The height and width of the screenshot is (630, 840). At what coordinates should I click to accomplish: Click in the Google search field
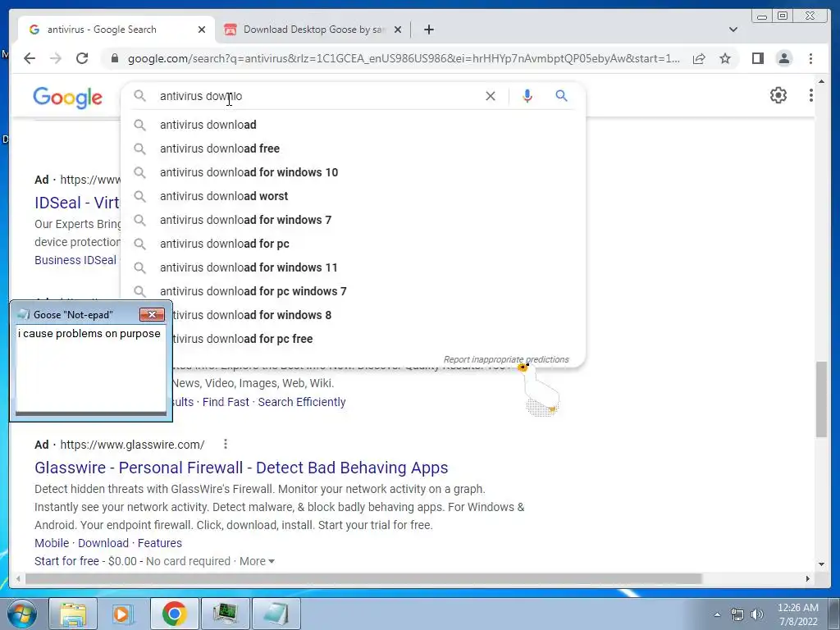(x=316, y=96)
